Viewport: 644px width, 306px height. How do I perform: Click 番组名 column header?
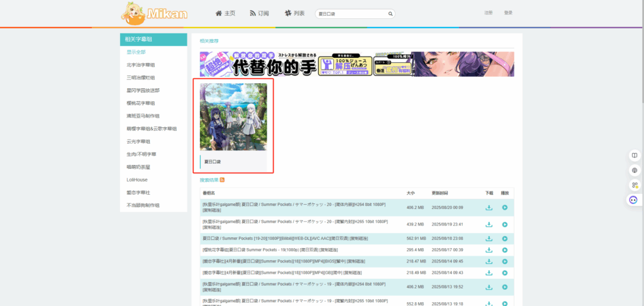click(x=209, y=193)
